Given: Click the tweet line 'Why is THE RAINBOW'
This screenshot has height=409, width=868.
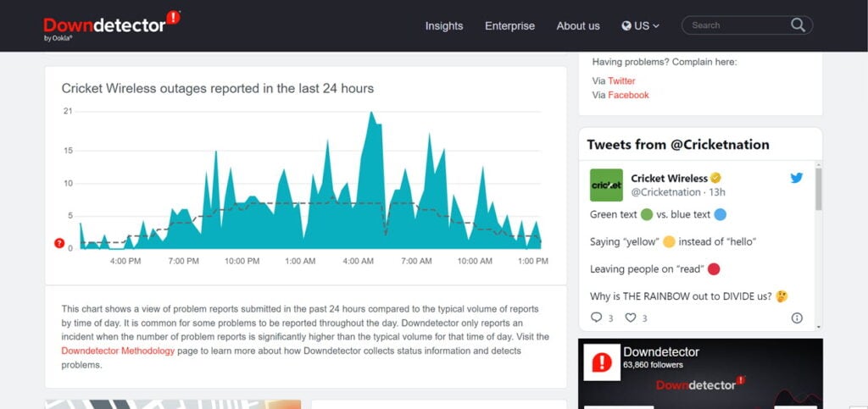Looking at the screenshot, I should click(x=688, y=296).
